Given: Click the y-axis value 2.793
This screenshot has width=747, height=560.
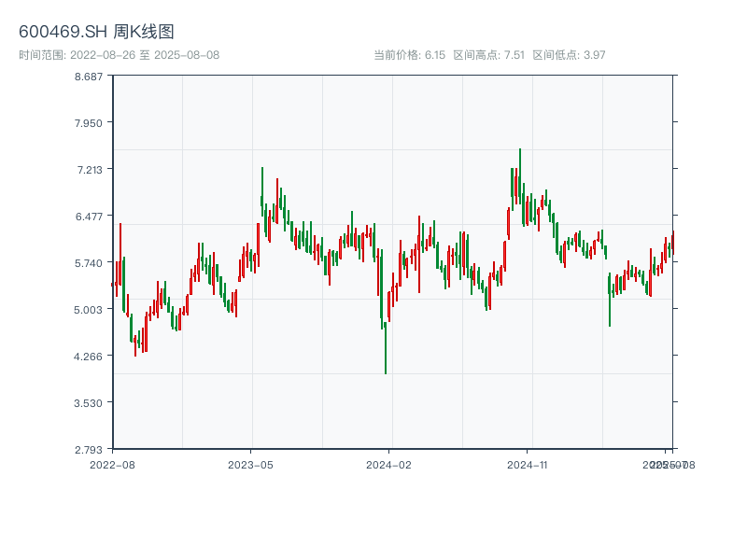Looking at the screenshot, I should point(89,450).
